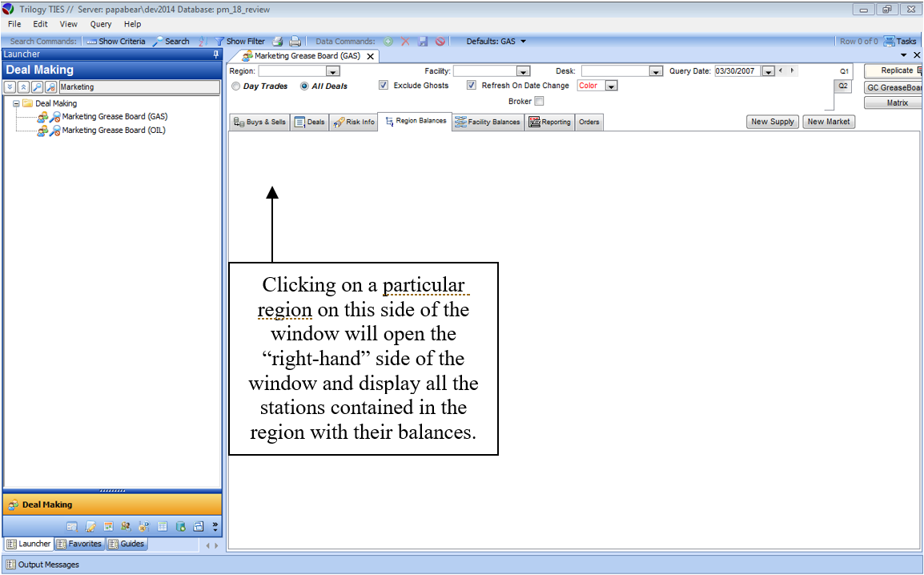Click the New Supply button
Viewport: 924px width, 575px height.
point(772,122)
